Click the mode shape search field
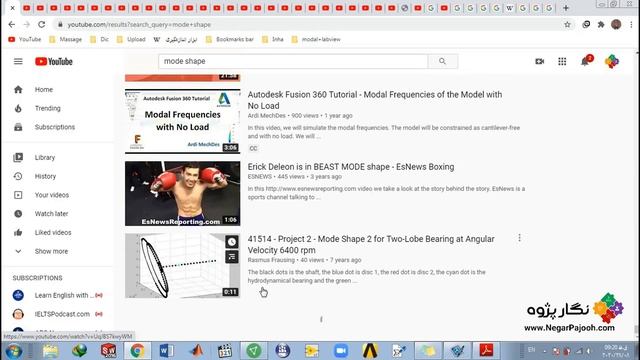The height and width of the screenshot is (360, 640). [x=293, y=61]
